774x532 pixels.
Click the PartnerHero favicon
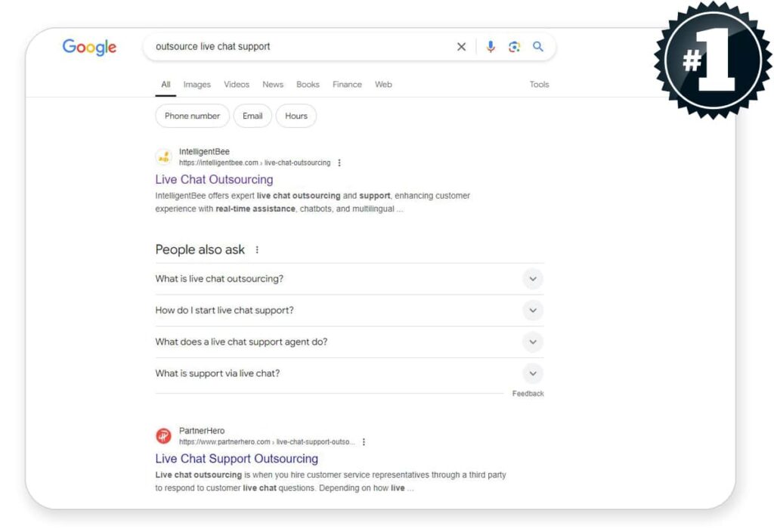coord(164,436)
